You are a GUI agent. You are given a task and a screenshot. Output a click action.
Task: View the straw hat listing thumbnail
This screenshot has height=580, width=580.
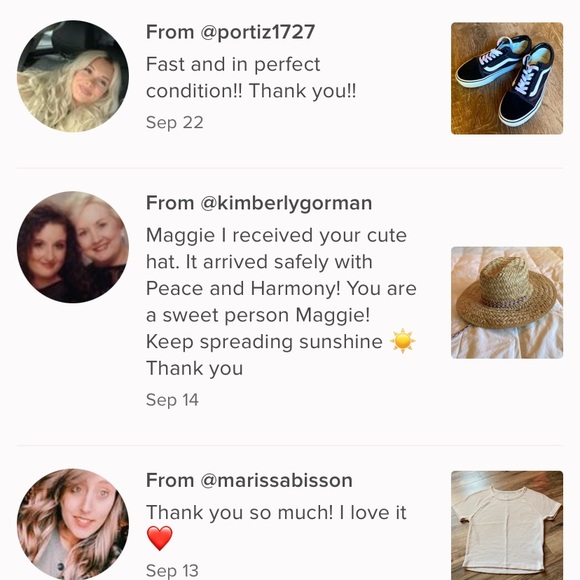507,303
